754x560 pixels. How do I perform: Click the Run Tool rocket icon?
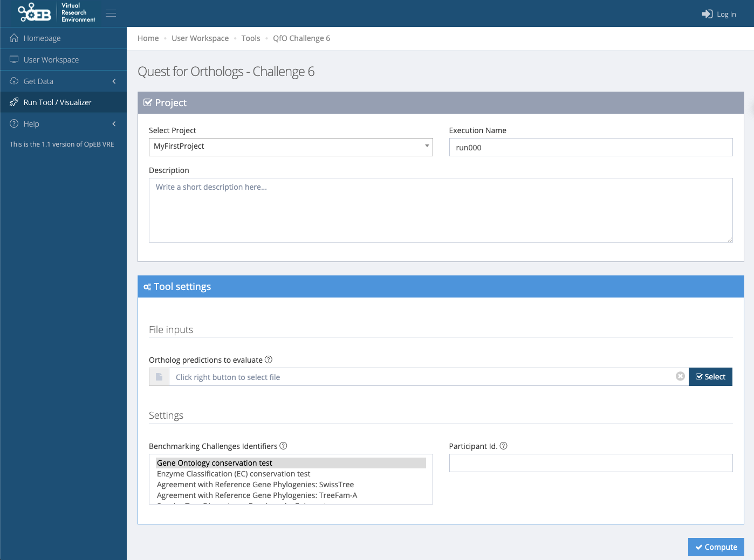coord(14,102)
